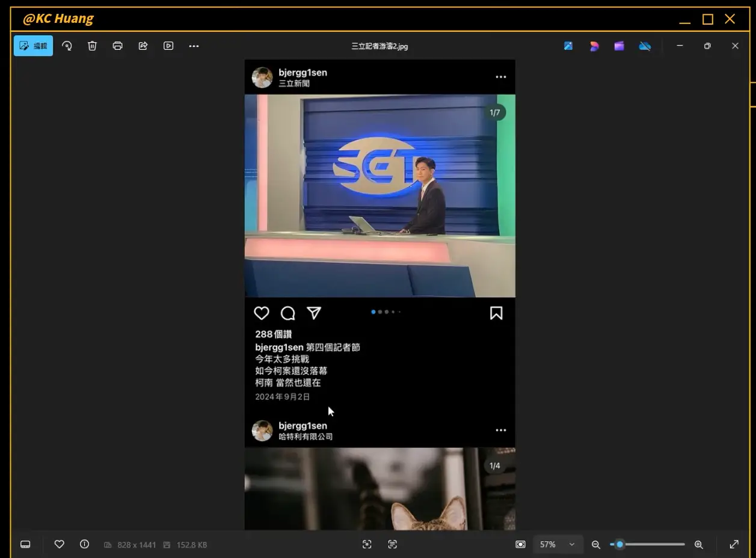Image resolution: width=756 pixels, height=558 pixels.
Task: Open the share icon in Photos toolbar
Action: pyautogui.click(x=143, y=46)
